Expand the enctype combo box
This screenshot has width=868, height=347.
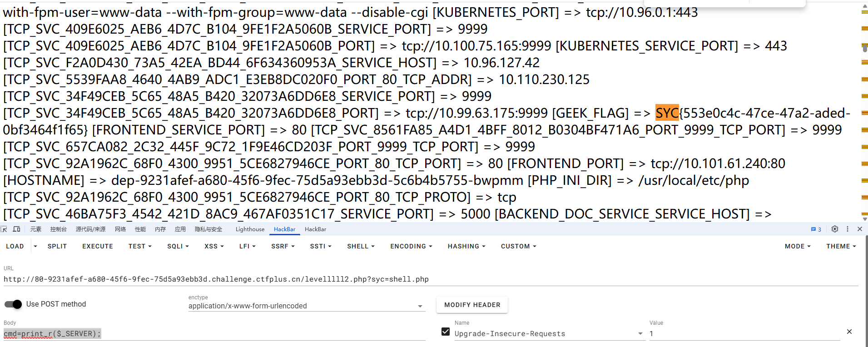419,306
